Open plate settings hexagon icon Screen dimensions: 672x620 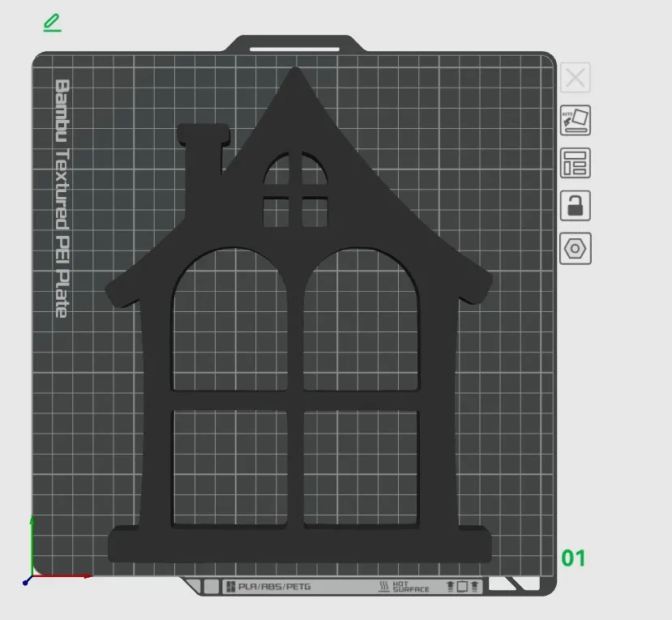(x=576, y=249)
